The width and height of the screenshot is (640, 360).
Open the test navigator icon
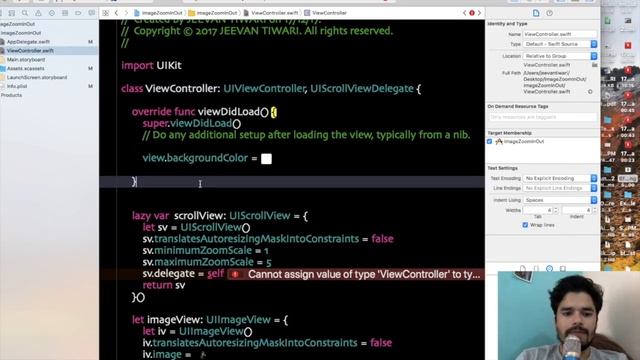52,13
